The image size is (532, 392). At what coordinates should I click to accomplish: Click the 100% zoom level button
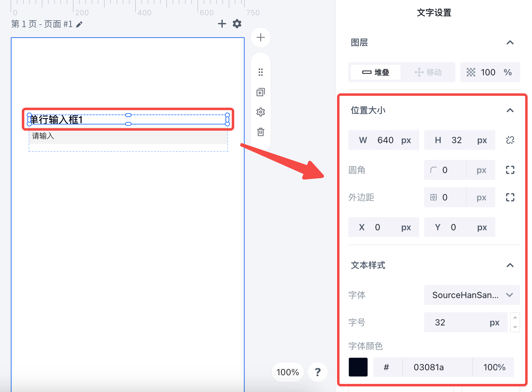point(288,372)
